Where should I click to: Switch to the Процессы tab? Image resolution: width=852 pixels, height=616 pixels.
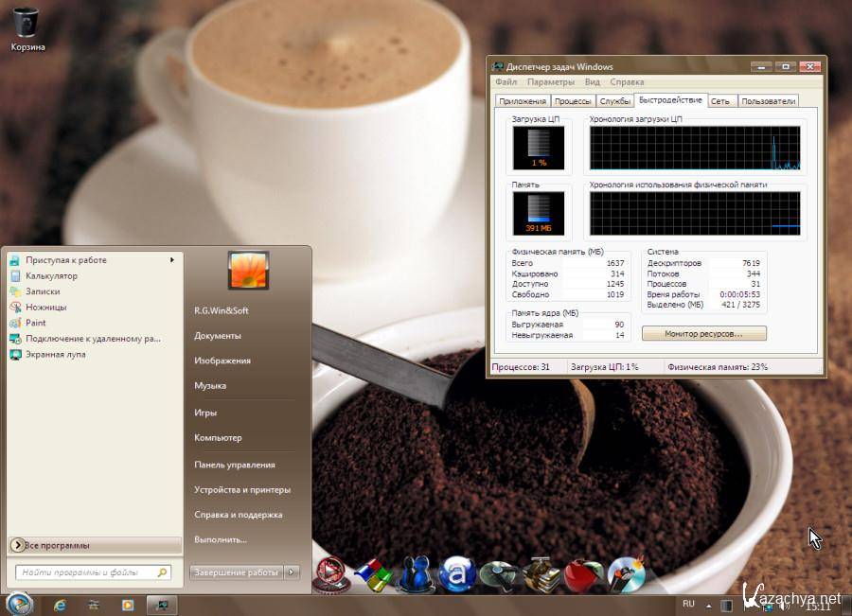click(573, 101)
